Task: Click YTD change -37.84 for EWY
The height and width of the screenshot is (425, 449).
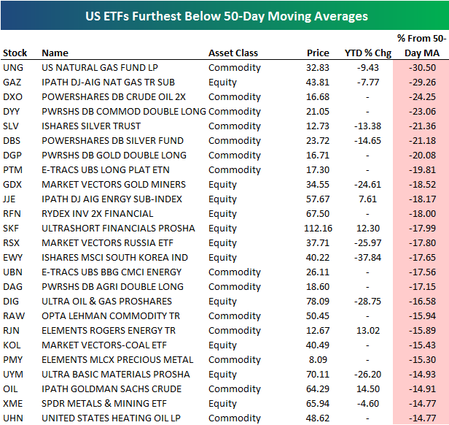Action: (368, 258)
